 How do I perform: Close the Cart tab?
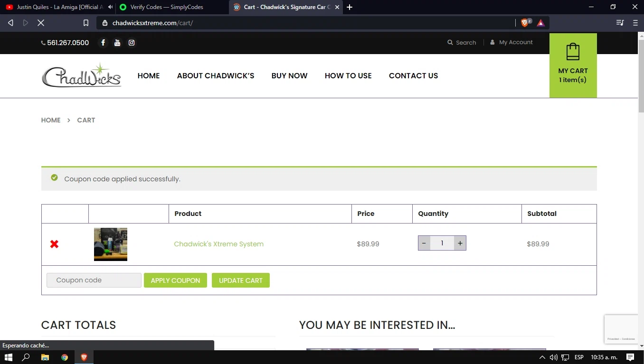pyautogui.click(x=337, y=7)
